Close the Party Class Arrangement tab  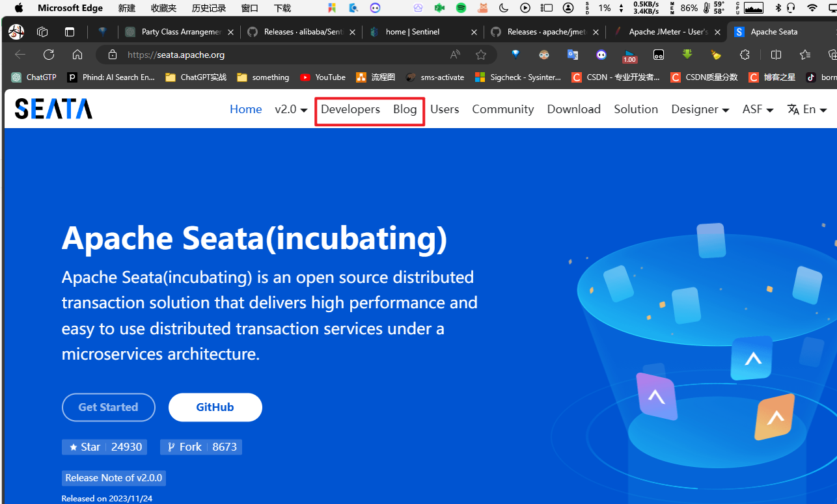pos(230,32)
